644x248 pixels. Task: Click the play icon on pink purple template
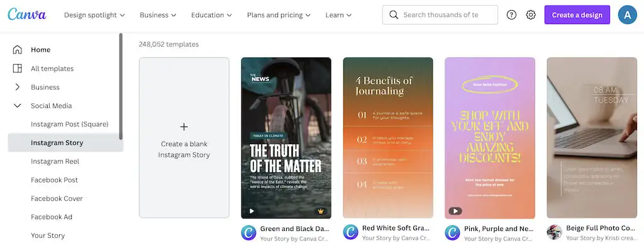pyautogui.click(x=455, y=211)
